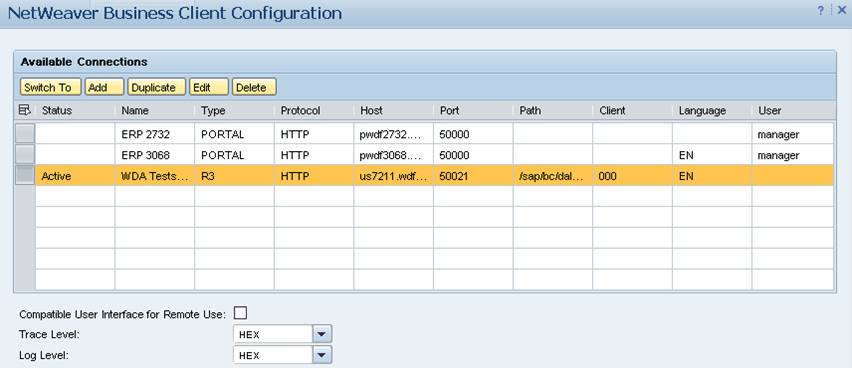Duplicate the selected connection
This screenshot has height=368, width=852.
tap(156, 88)
